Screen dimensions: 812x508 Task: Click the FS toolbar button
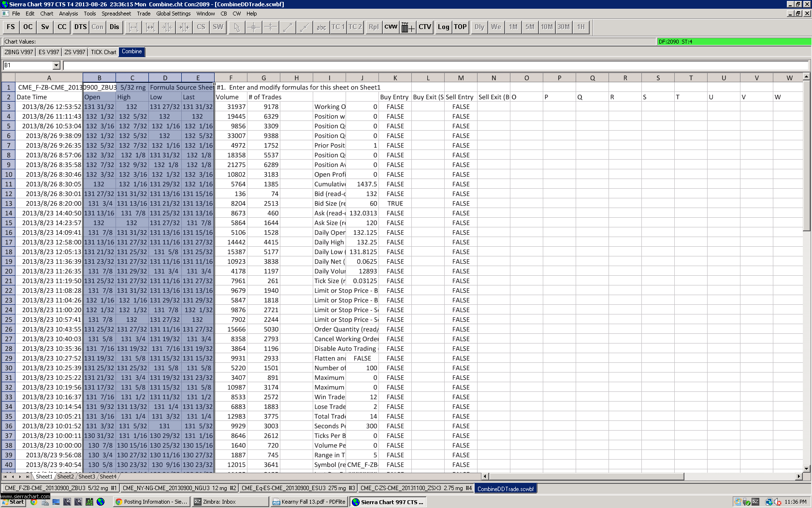(11, 27)
